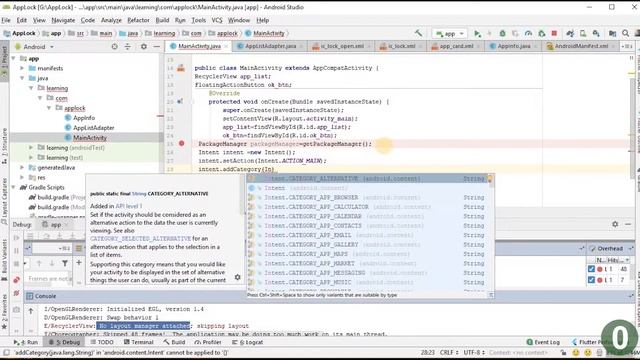Click the Run tool window button
The width and height of the screenshot is (640, 360).
26,342
